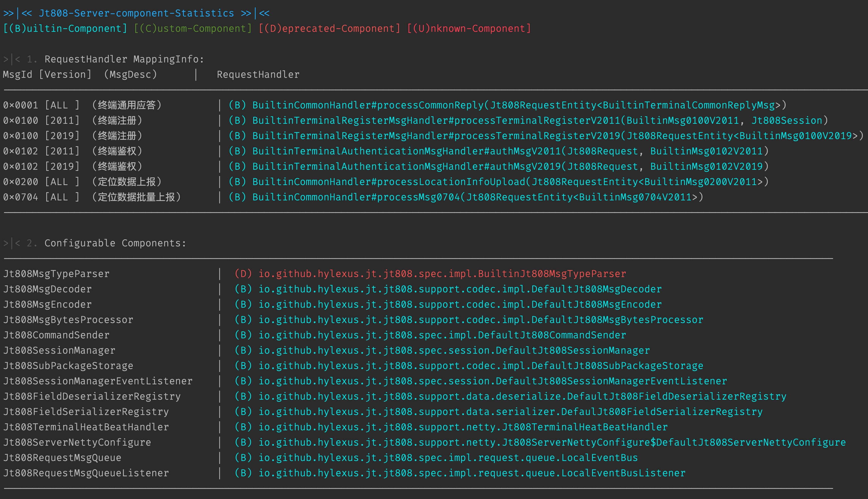
Task: Click the red [(D)eprecated-Component] legend label
Action: click(329, 28)
